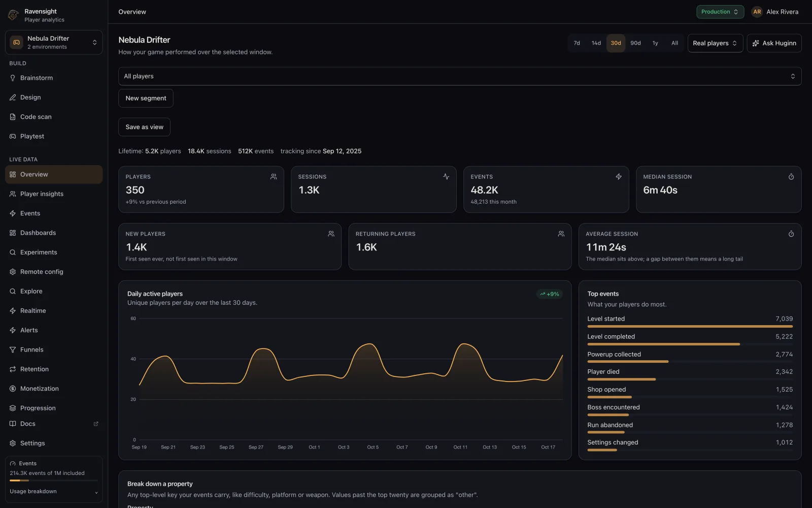
Task: Open the Real players filter dropdown
Action: [715, 43]
